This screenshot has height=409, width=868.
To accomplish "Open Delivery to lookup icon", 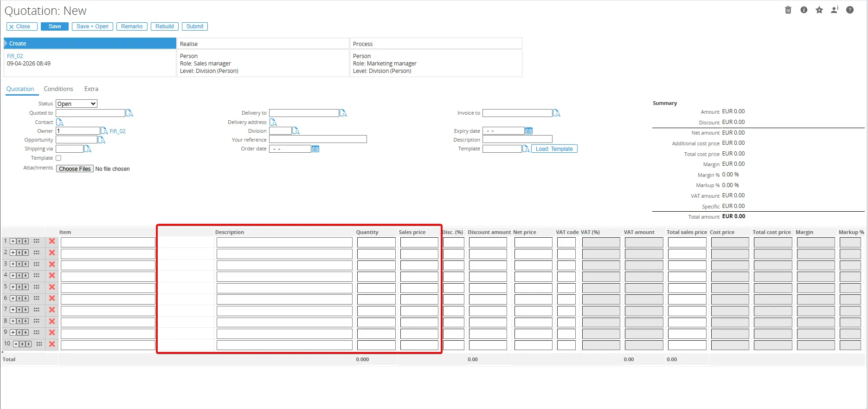I will point(343,113).
